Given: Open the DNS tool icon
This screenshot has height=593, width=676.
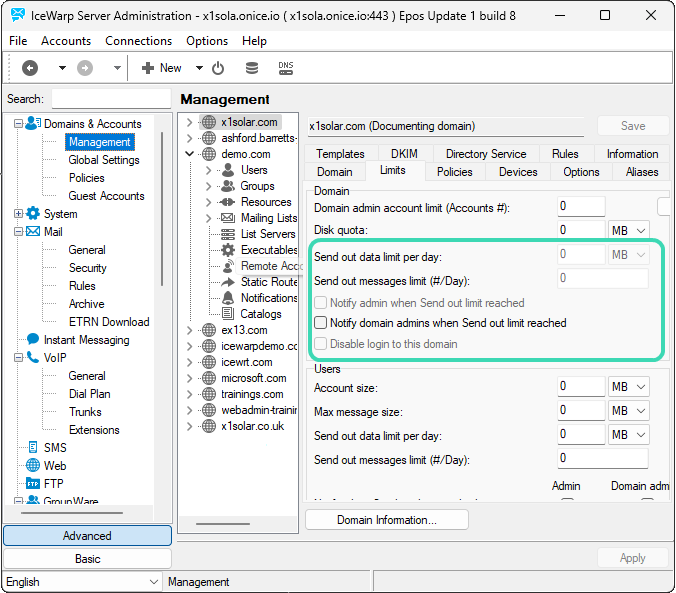Looking at the screenshot, I should tap(286, 68).
